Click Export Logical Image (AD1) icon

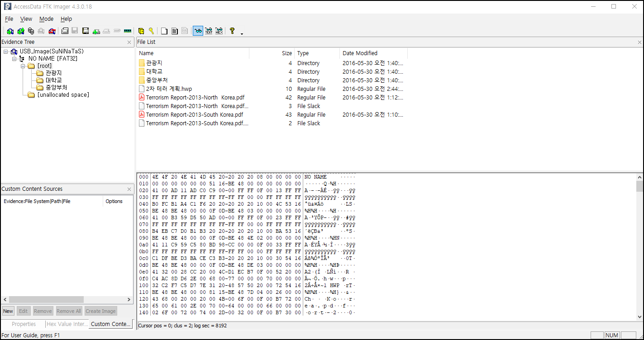tap(85, 31)
